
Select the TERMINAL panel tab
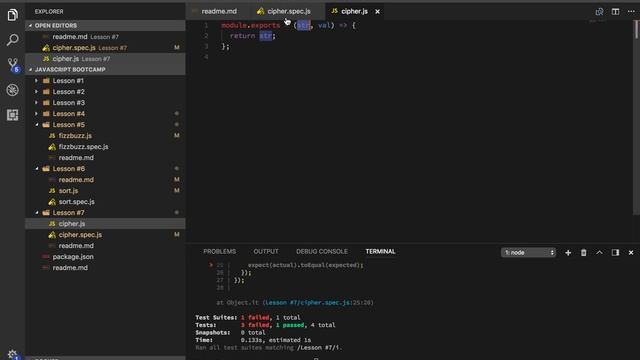coord(380,251)
